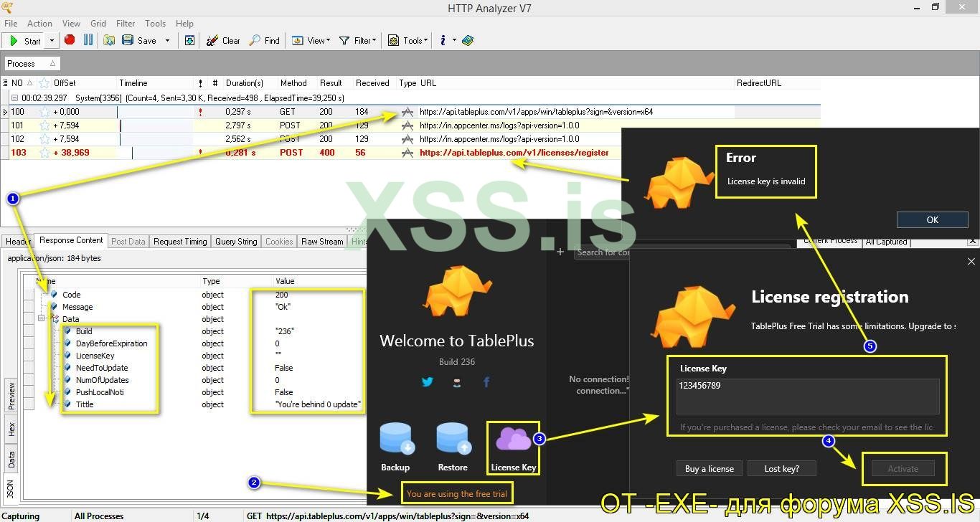Click the column chooser icon left of NO

coord(6,83)
